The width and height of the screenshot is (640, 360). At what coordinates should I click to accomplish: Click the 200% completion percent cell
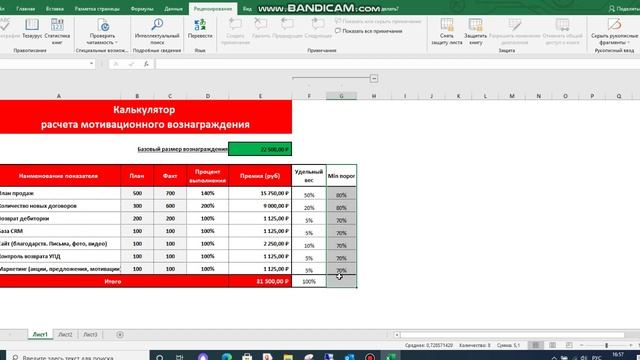coord(207,206)
